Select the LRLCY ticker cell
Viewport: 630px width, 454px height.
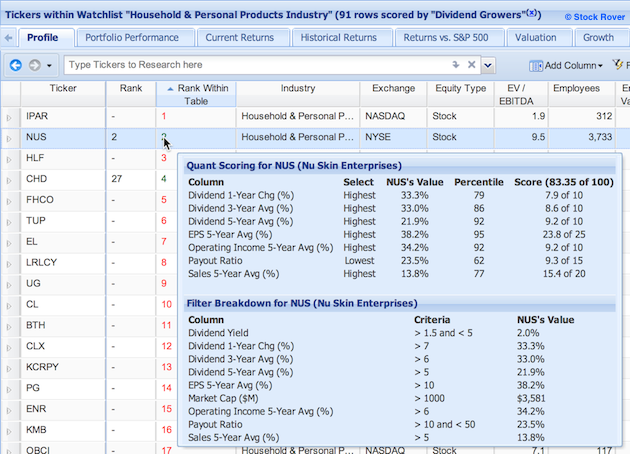(x=63, y=263)
